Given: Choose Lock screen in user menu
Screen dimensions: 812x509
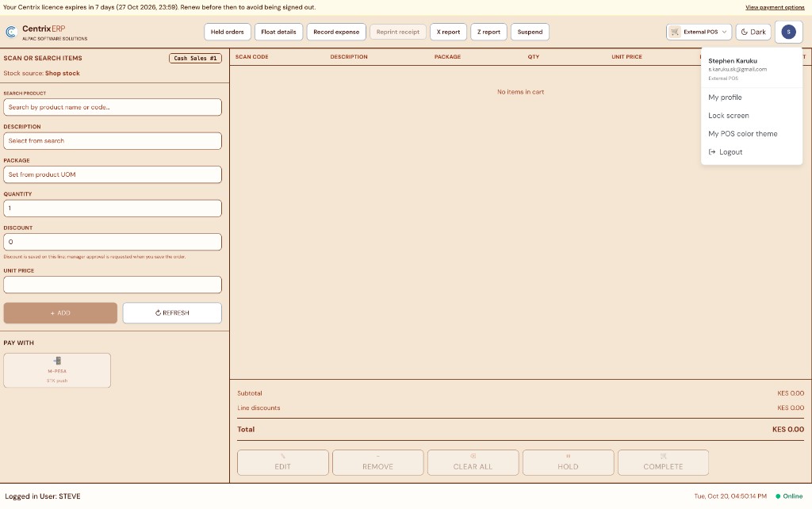Looking at the screenshot, I should click(729, 116).
